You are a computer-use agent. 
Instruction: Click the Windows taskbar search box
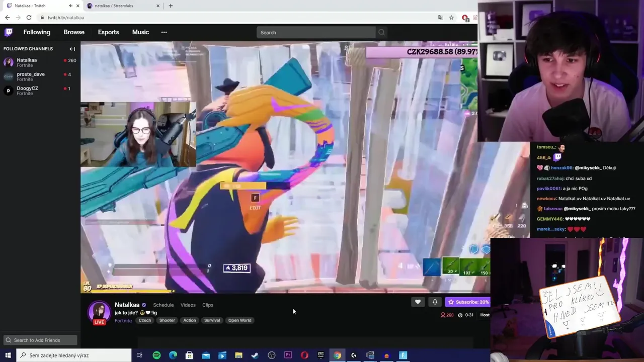point(74,355)
